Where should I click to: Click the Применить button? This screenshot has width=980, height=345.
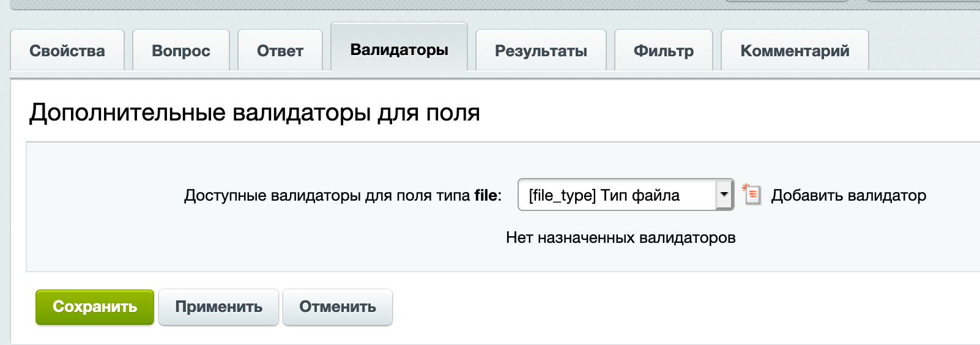[218, 306]
